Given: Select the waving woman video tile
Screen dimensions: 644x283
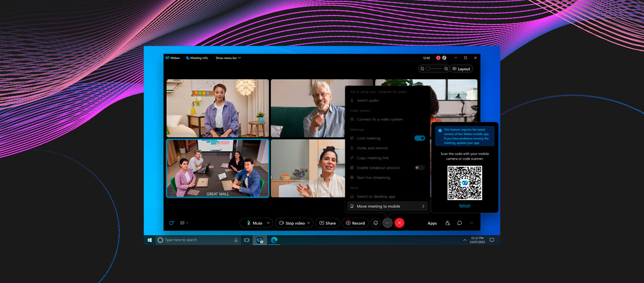Looking at the screenshot, I should click(x=308, y=168).
